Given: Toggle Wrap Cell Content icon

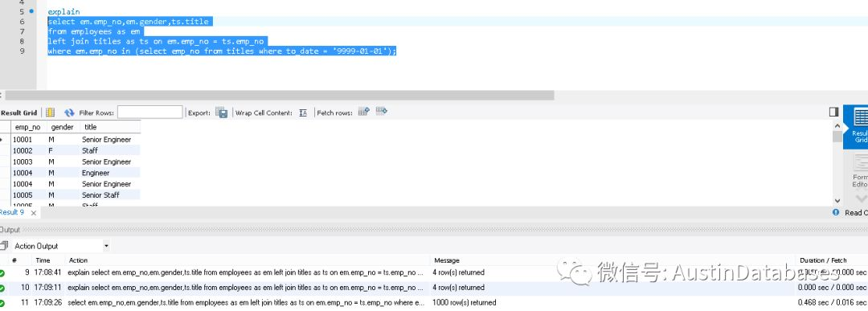Looking at the screenshot, I should click(x=303, y=113).
